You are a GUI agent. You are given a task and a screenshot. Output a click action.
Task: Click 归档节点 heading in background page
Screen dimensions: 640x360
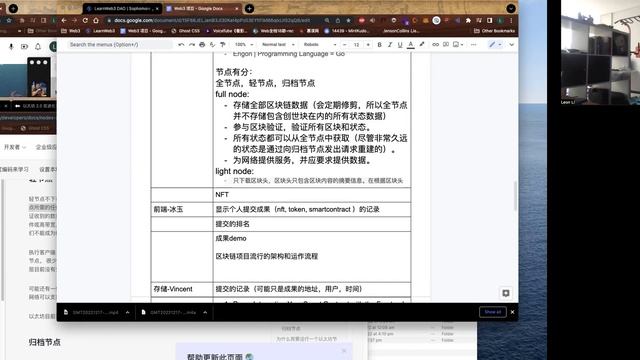point(44,342)
